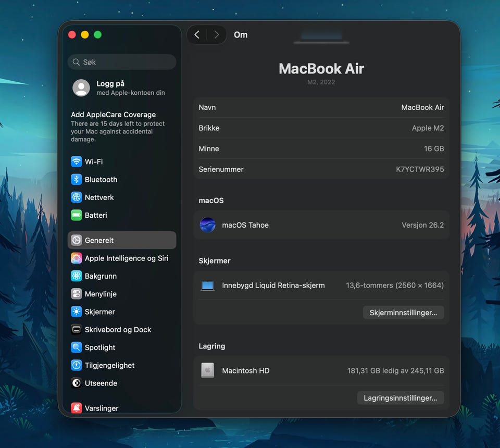Select Varslinger in the sidebar
500x448 pixels.
(x=122, y=408)
